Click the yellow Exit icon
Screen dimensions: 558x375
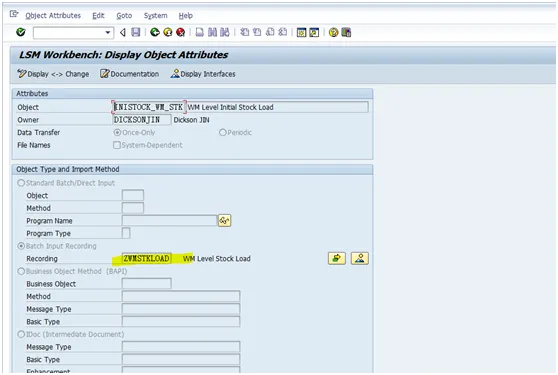pos(168,32)
